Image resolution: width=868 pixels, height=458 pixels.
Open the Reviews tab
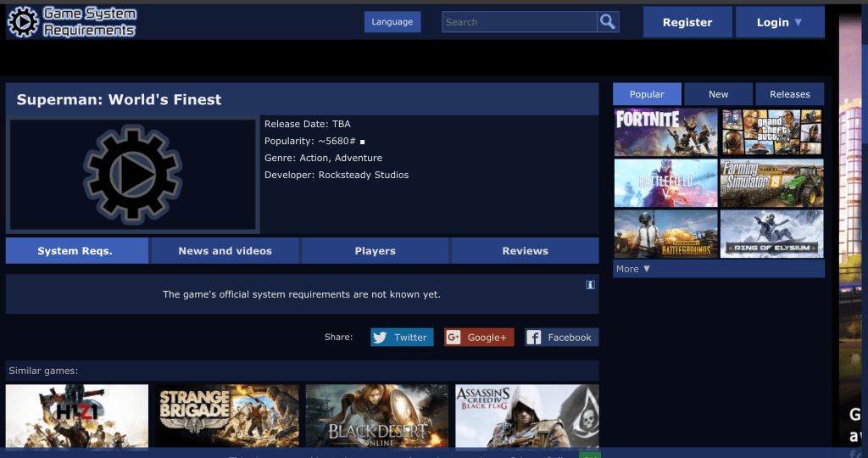pos(526,251)
